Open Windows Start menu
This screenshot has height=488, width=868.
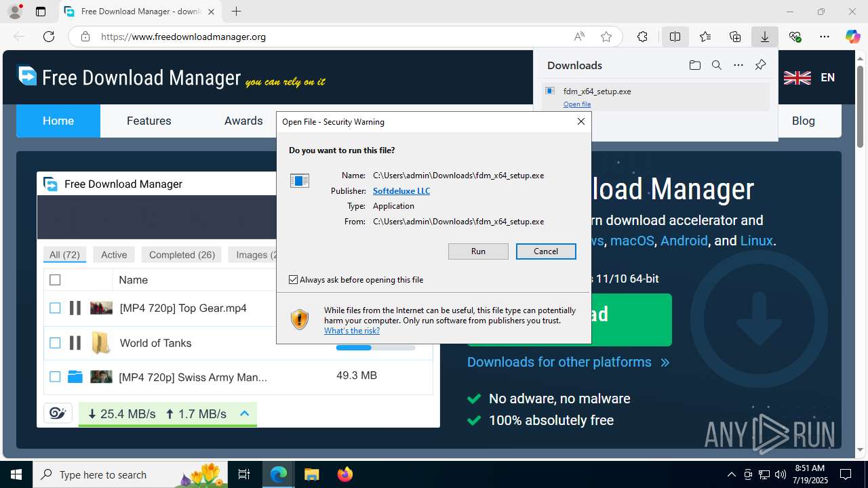pos(16,474)
